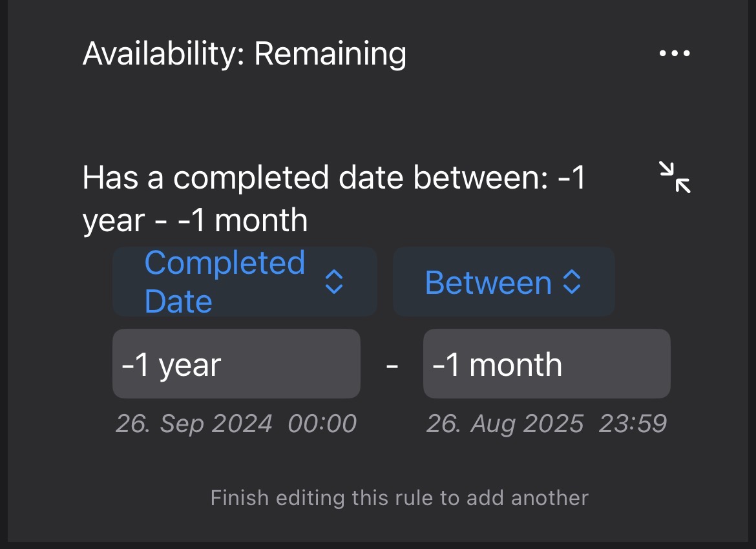The width and height of the screenshot is (756, 549).
Task: Select the Availability: Remaining rule row
Action: point(244,54)
